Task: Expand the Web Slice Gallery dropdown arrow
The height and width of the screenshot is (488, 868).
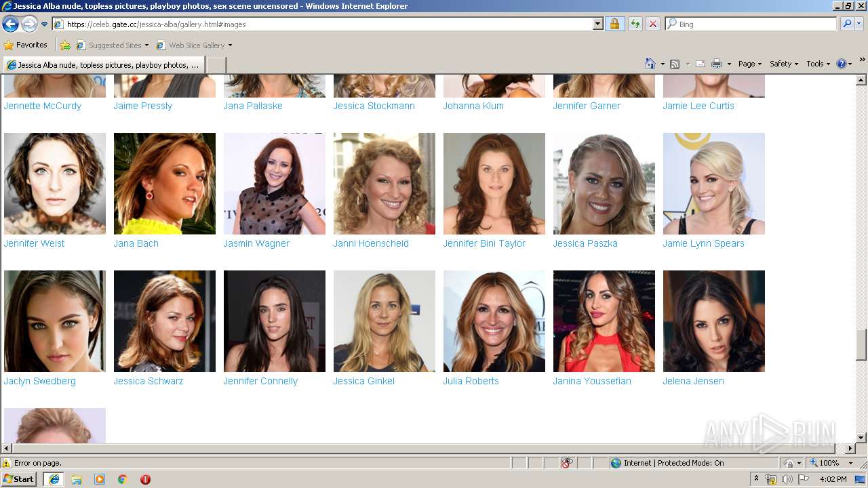Action: click(230, 45)
